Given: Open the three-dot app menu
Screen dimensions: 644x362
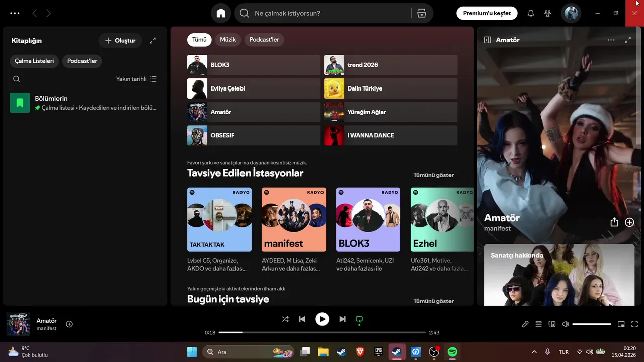Looking at the screenshot, I should click(15, 14).
